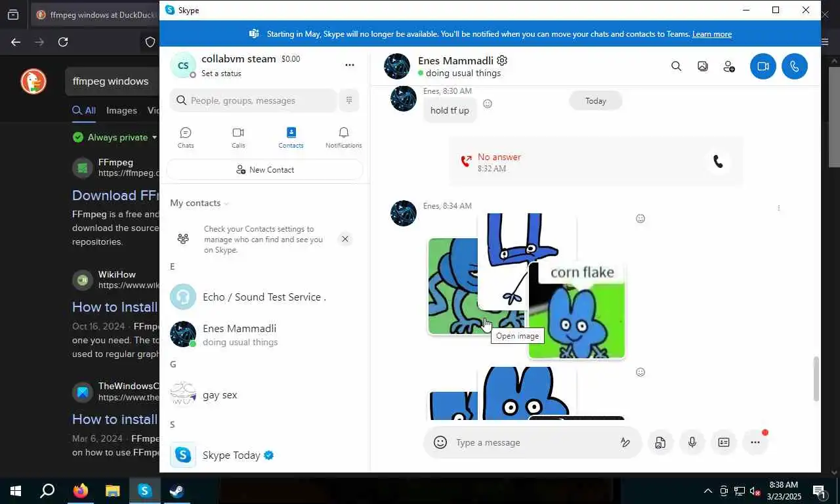Open Firefox from the taskbar
Screen dimensions: 840x504
point(81,490)
